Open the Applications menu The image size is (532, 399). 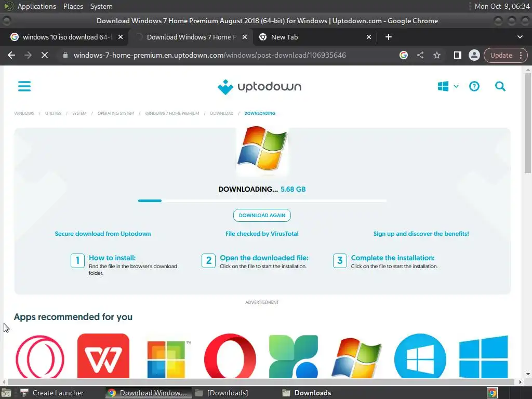point(37,6)
